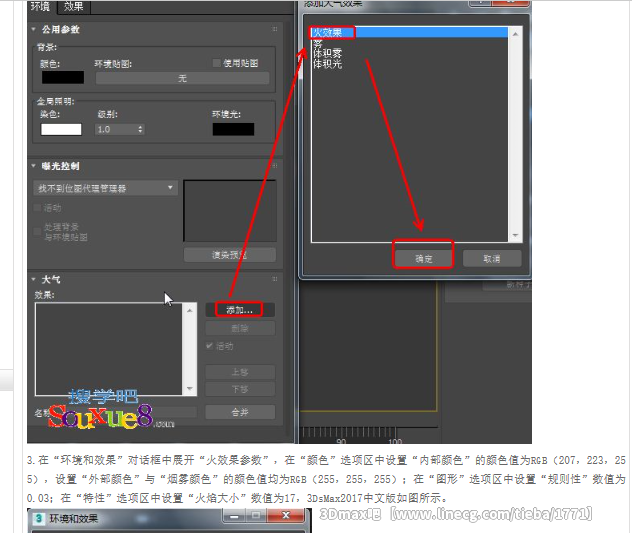
Task: Collapse the 曝光控制 rollout
Action: point(33,166)
